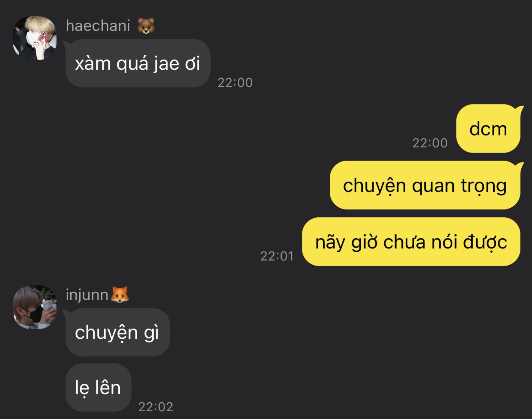
Task: Select the haechani username label
Action: point(98,26)
